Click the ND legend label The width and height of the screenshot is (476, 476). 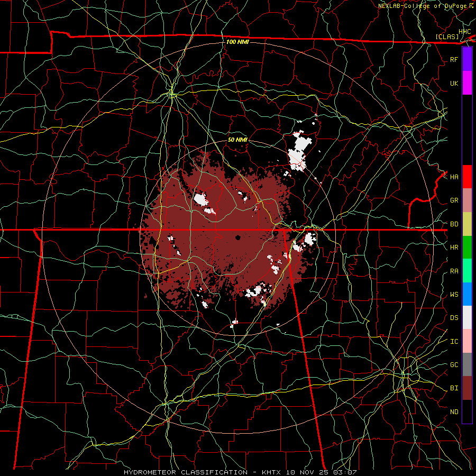click(x=454, y=412)
